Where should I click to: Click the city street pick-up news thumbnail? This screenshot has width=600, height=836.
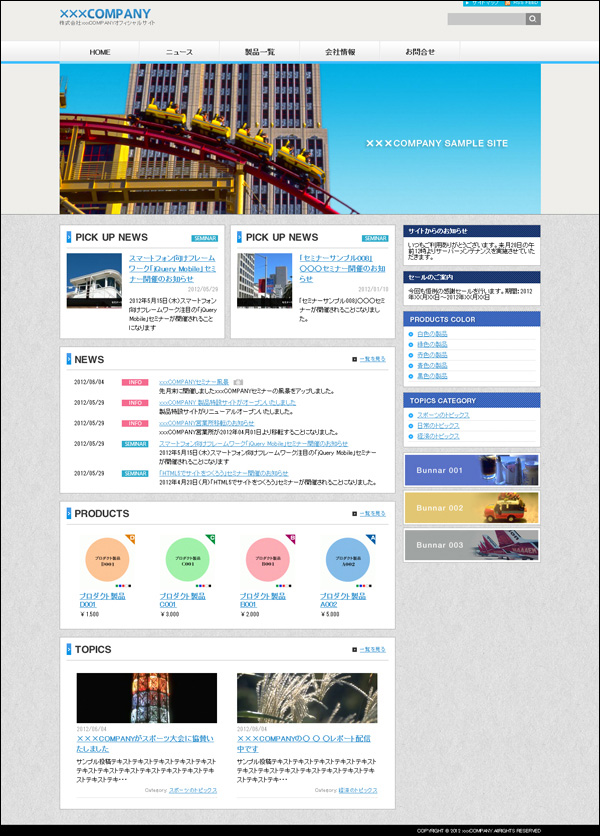click(x=265, y=280)
